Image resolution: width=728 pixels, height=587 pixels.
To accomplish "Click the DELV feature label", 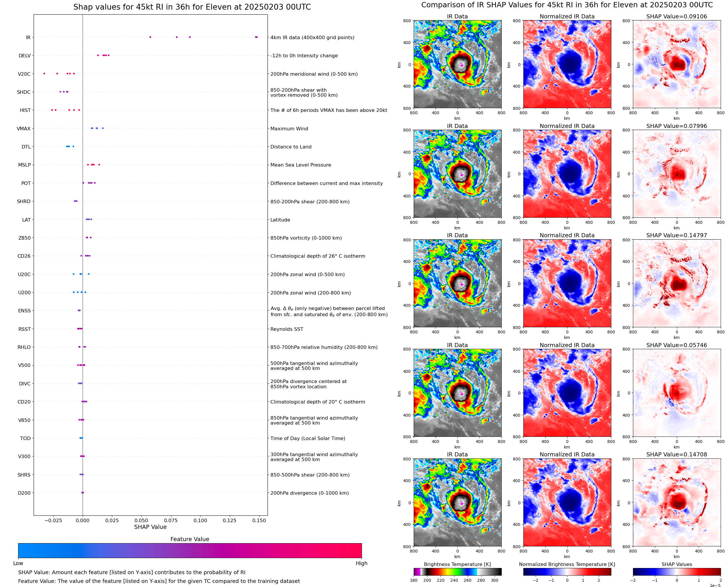I will coord(25,56).
